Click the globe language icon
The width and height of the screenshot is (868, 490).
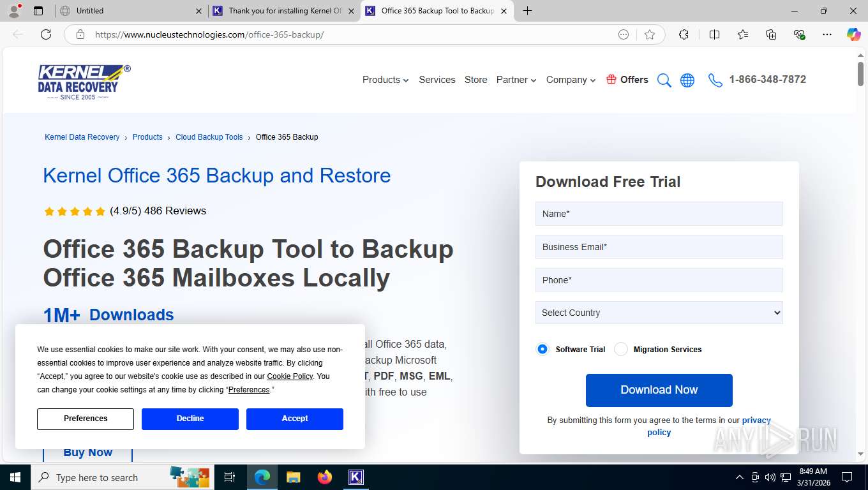[687, 80]
